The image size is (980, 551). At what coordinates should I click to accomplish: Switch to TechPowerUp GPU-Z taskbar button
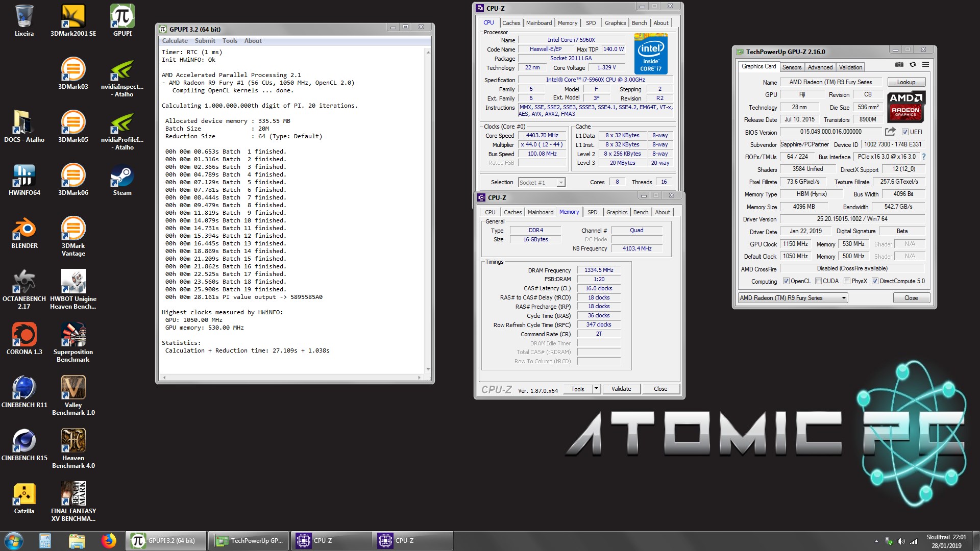[x=249, y=541]
